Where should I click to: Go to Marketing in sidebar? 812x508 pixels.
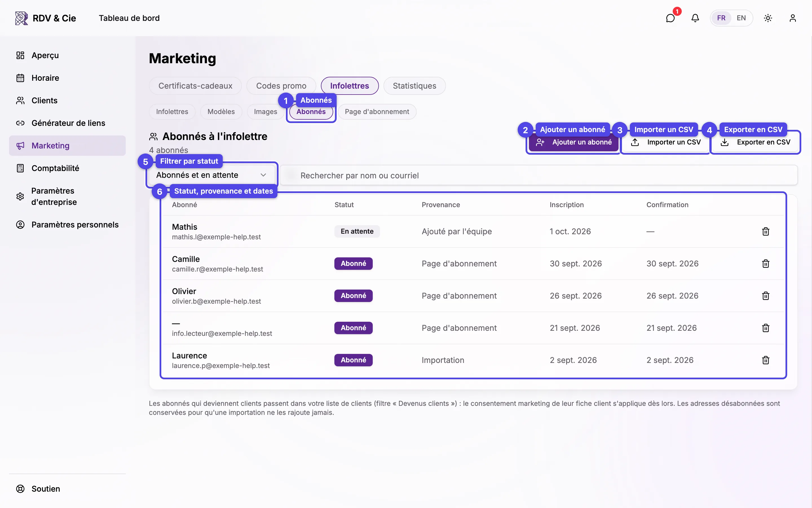click(67, 145)
